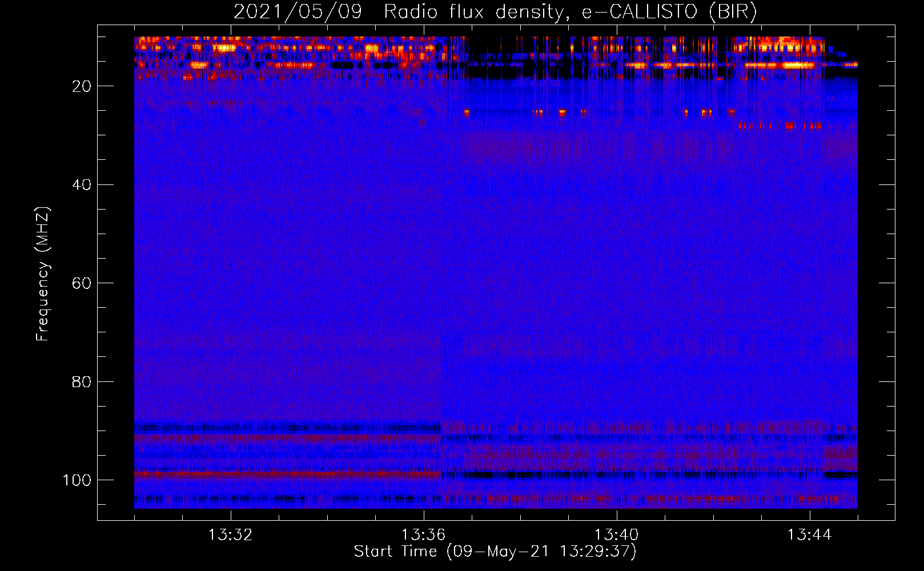Viewport: 924px width, 571px height.
Task: Click the 'Frequency (MHZ)' axis label
Action: pos(43,274)
